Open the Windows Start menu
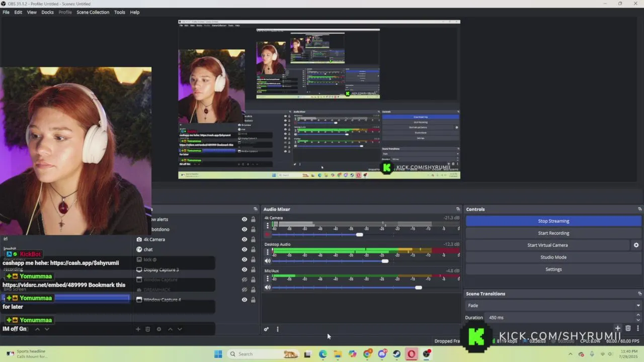The image size is (644, 362). point(218,354)
